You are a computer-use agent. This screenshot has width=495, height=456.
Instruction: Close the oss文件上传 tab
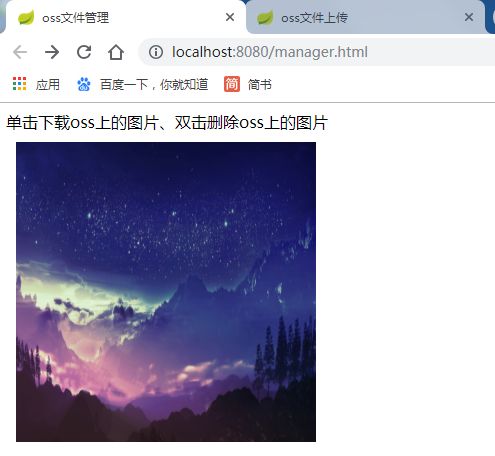tap(469, 17)
